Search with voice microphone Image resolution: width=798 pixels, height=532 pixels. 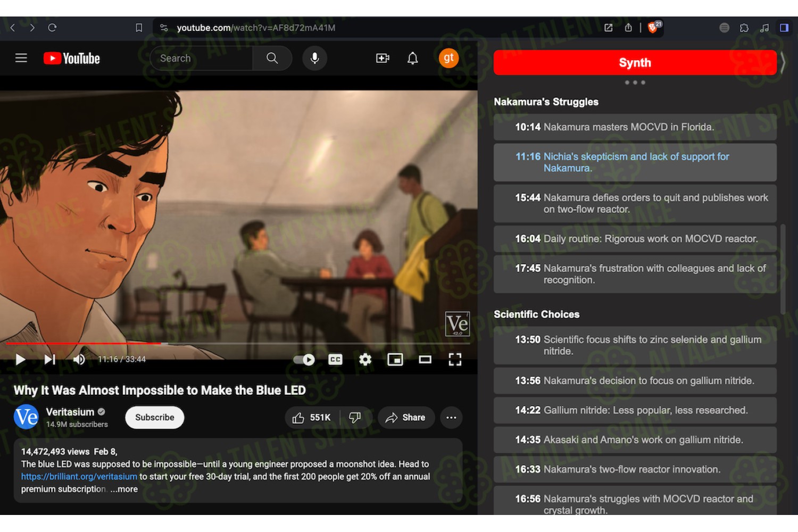[314, 59]
